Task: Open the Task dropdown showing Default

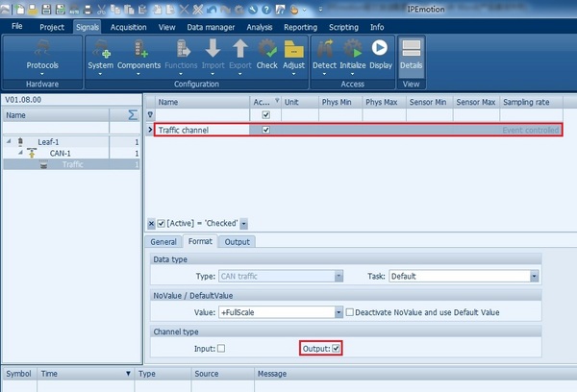Action: tap(534, 276)
